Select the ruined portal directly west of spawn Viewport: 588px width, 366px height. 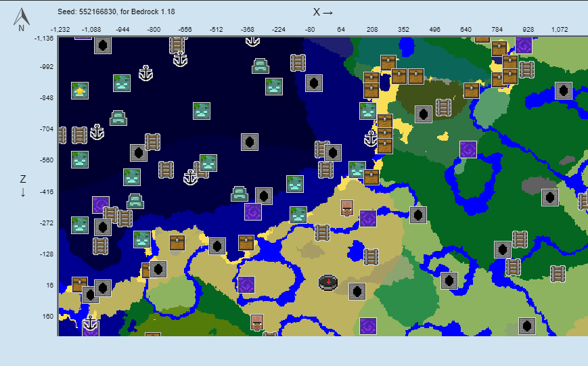(246, 284)
